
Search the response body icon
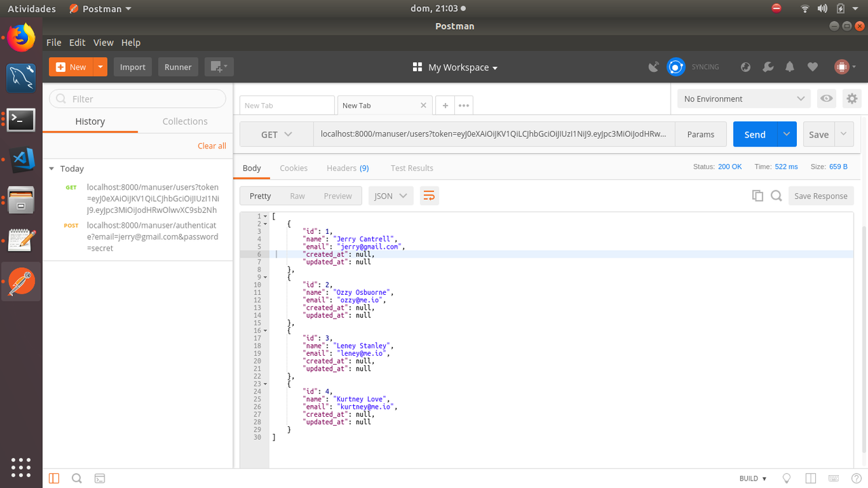click(776, 196)
